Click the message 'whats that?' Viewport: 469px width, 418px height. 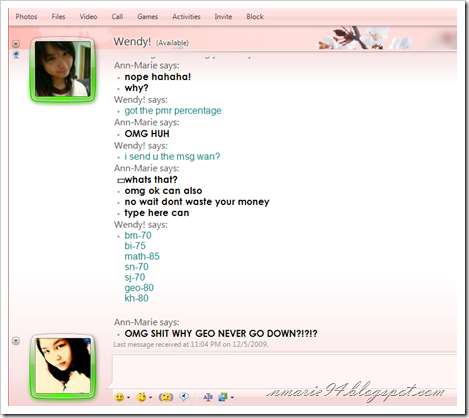(x=151, y=180)
